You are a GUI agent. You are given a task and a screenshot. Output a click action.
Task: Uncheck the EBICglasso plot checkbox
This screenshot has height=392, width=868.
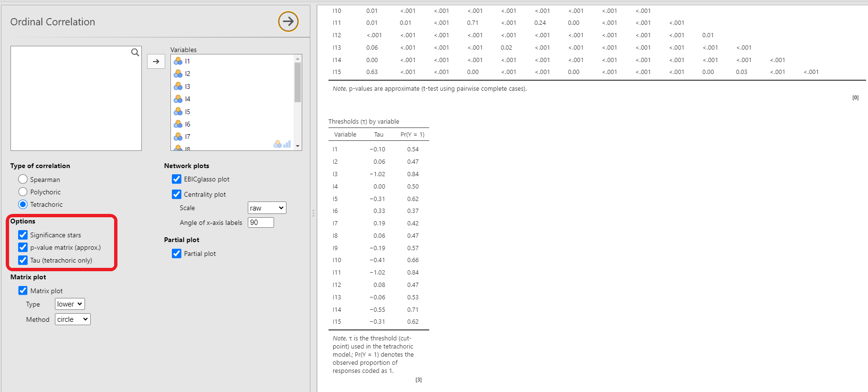[x=177, y=179]
